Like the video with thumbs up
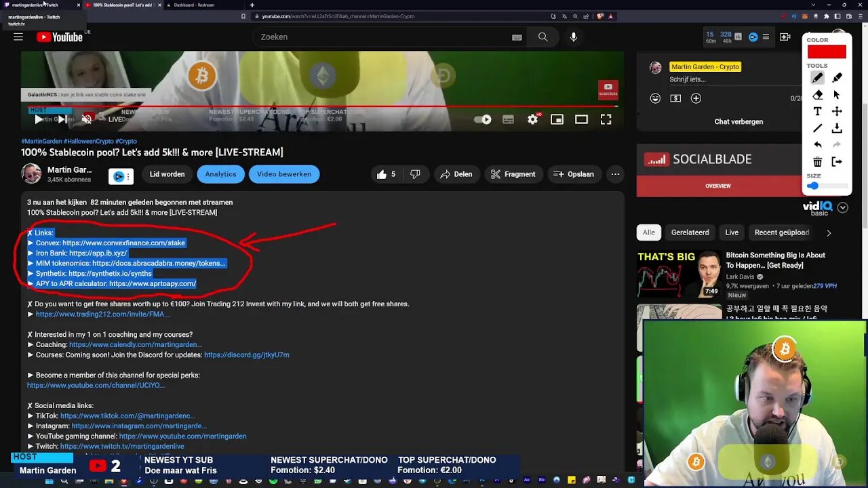The image size is (868, 488). tap(386, 174)
